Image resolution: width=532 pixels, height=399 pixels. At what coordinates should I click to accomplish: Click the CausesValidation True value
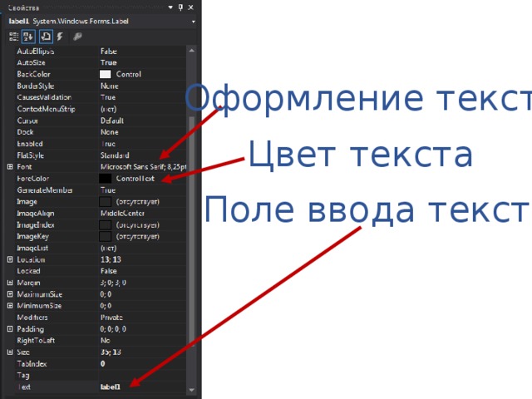pyautogui.click(x=108, y=97)
